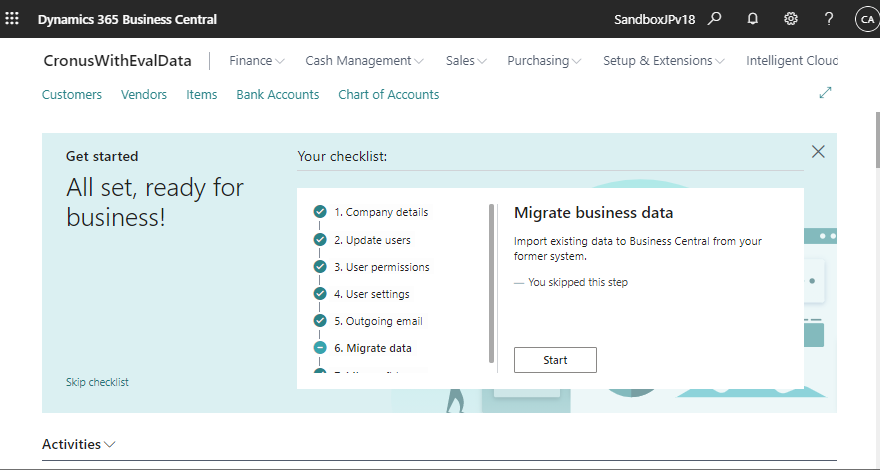The width and height of the screenshot is (880, 470).
Task: Click the 'You skipped this step' text
Action: pos(578,282)
